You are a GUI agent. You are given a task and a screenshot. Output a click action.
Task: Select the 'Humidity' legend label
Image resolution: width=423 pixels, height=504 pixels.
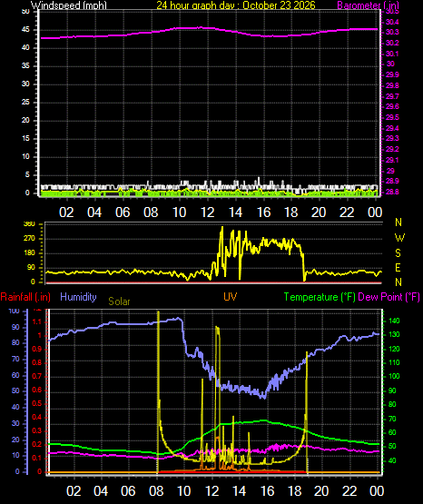click(78, 297)
